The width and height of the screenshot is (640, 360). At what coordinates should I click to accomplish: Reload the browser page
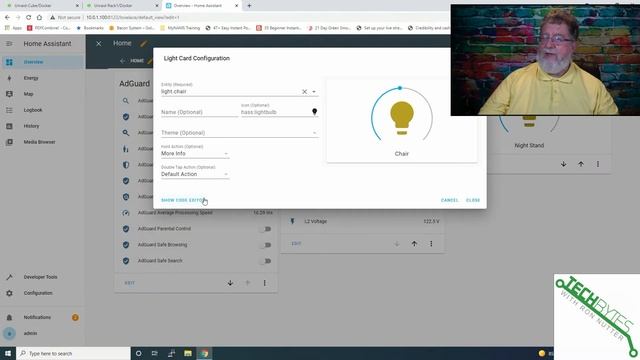coord(28,18)
